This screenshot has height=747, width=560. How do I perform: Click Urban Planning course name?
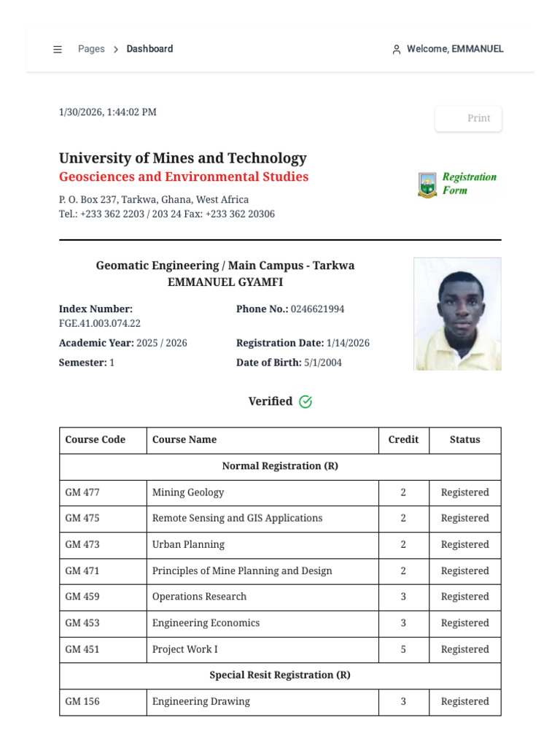[x=188, y=544]
